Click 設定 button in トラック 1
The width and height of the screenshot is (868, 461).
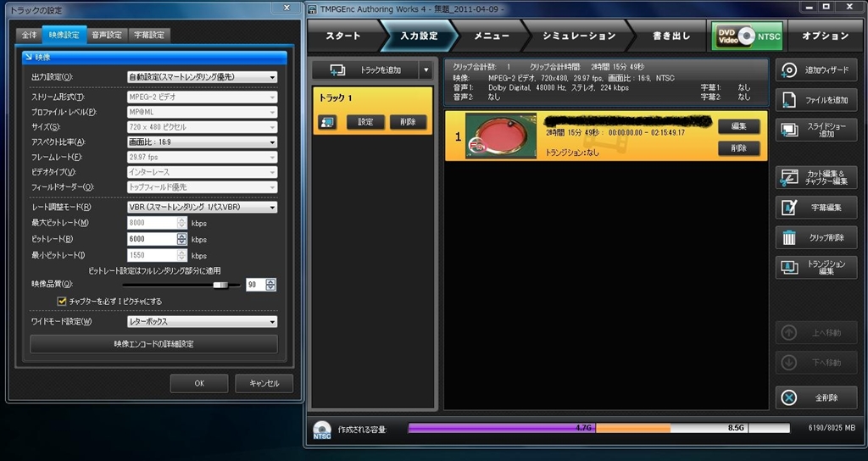coord(365,122)
